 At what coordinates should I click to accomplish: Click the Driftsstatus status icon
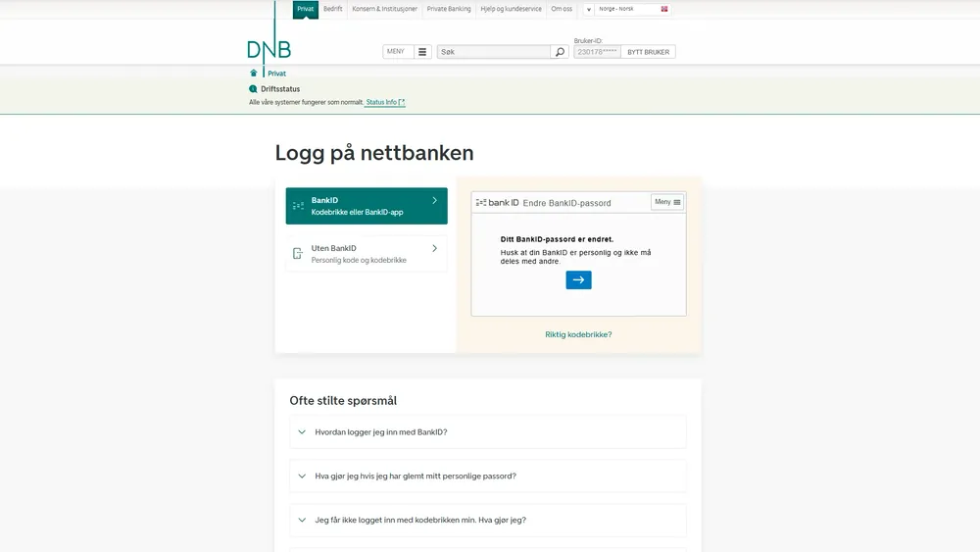tap(253, 89)
